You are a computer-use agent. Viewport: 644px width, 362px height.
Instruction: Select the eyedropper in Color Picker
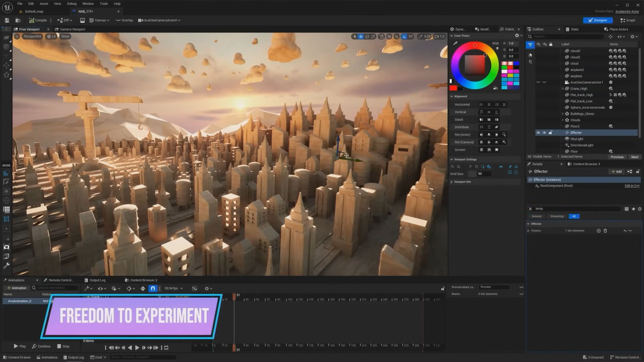coord(455,43)
